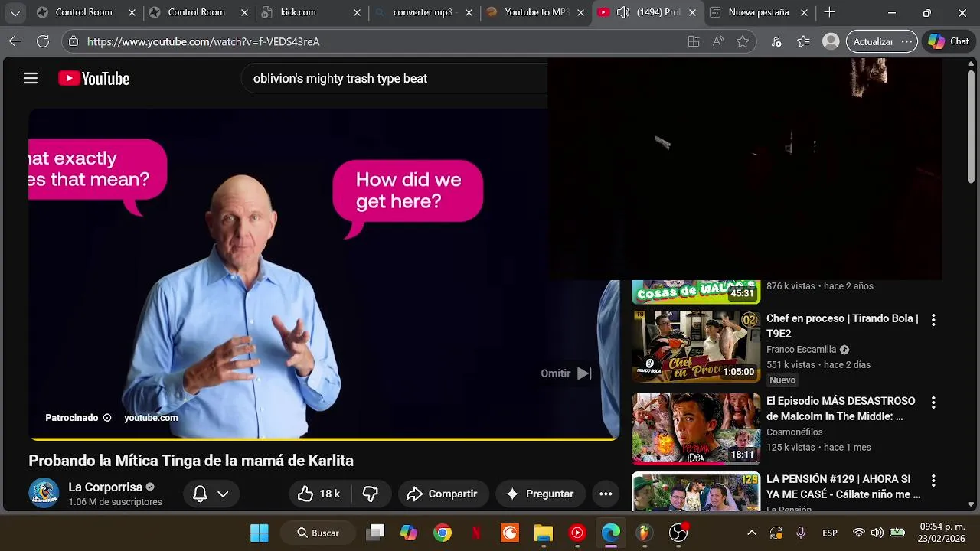Screen dimensions: 980x551
Task: Expand the tab search chevron at top left
Action: 15,13
